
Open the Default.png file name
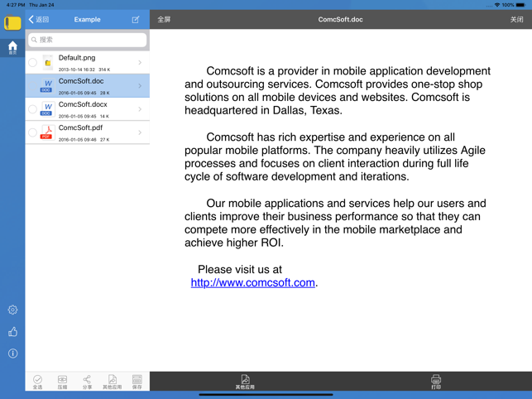(x=77, y=58)
